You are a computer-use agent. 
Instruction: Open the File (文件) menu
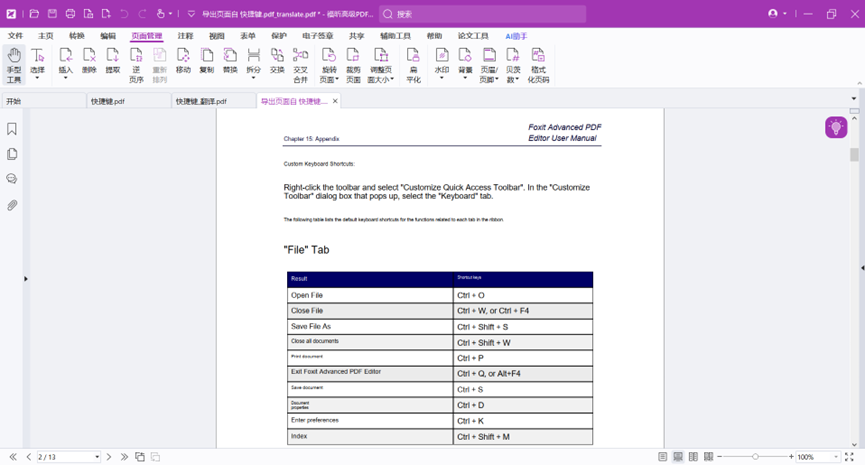click(15, 36)
